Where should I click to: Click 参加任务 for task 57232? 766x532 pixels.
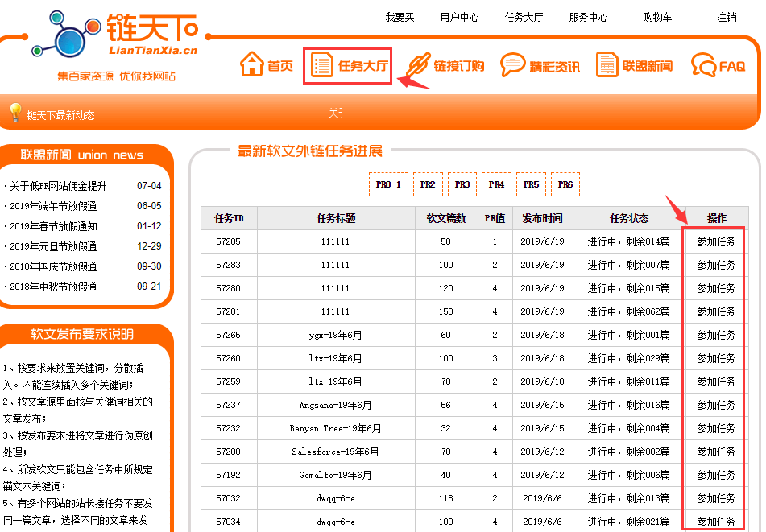tap(716, 428)
